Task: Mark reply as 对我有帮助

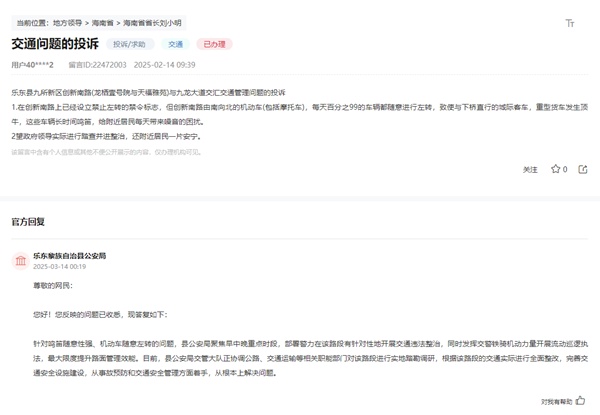Action: pyautogui.click(x=555, y=400)
